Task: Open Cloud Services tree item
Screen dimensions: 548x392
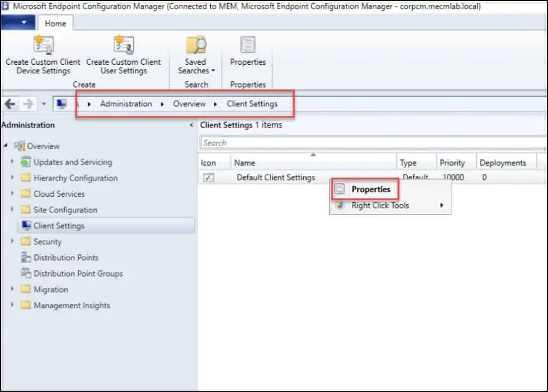Action: [59, 194]
